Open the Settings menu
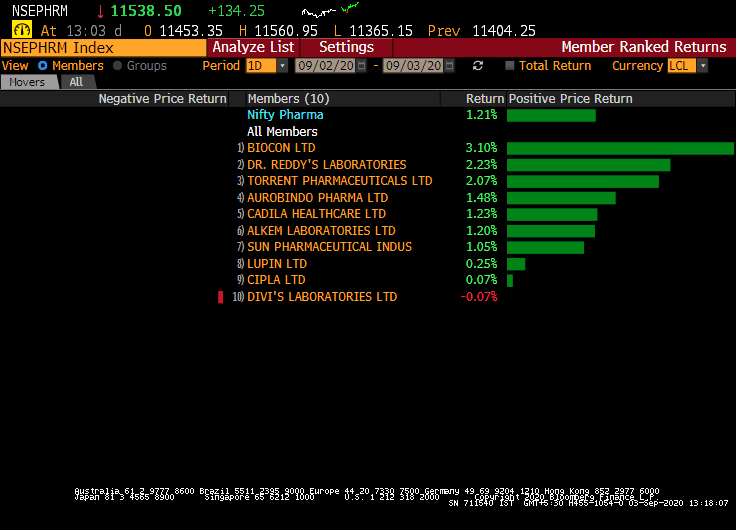 [346, 47]
